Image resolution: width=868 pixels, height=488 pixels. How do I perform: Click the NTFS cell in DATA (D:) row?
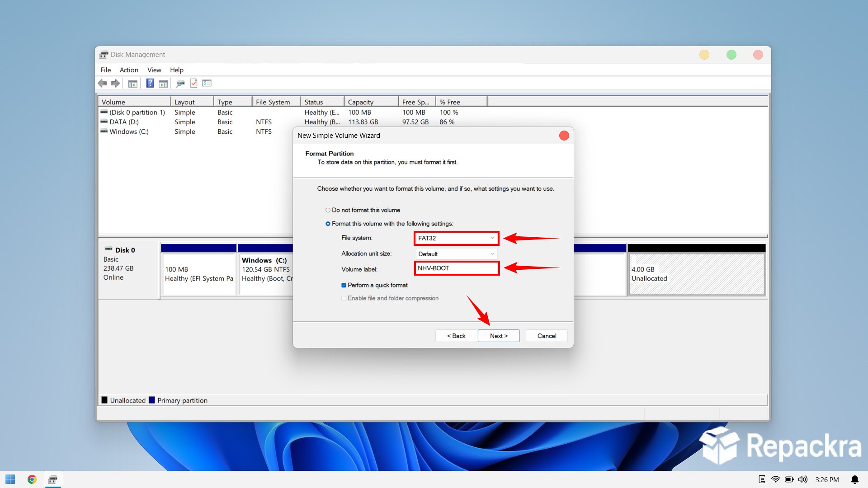tap(264, 122)
